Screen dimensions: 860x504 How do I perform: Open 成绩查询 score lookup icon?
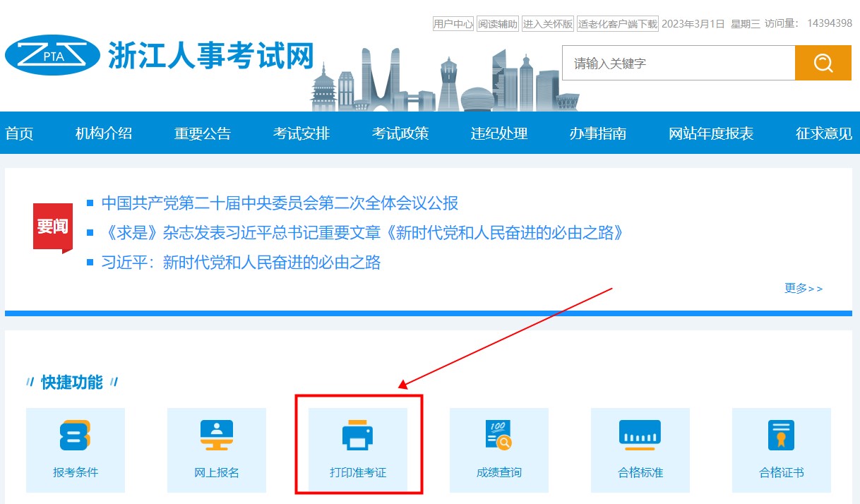(499, 436)
